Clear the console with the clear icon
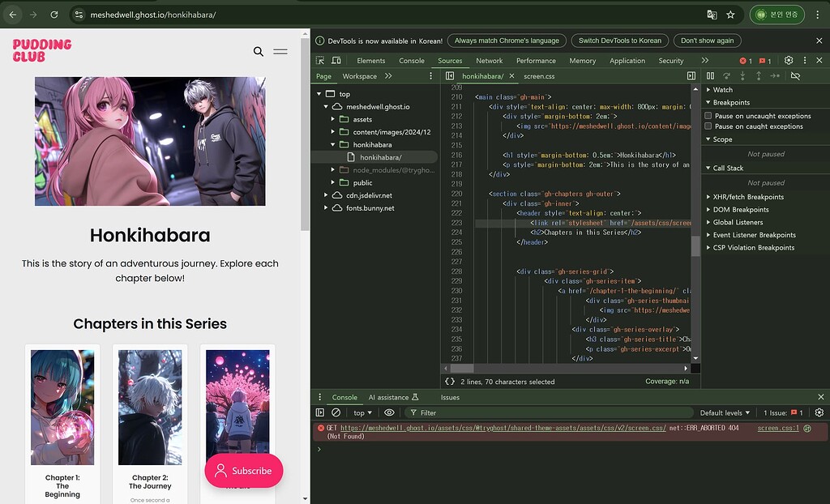 point(336,413)
